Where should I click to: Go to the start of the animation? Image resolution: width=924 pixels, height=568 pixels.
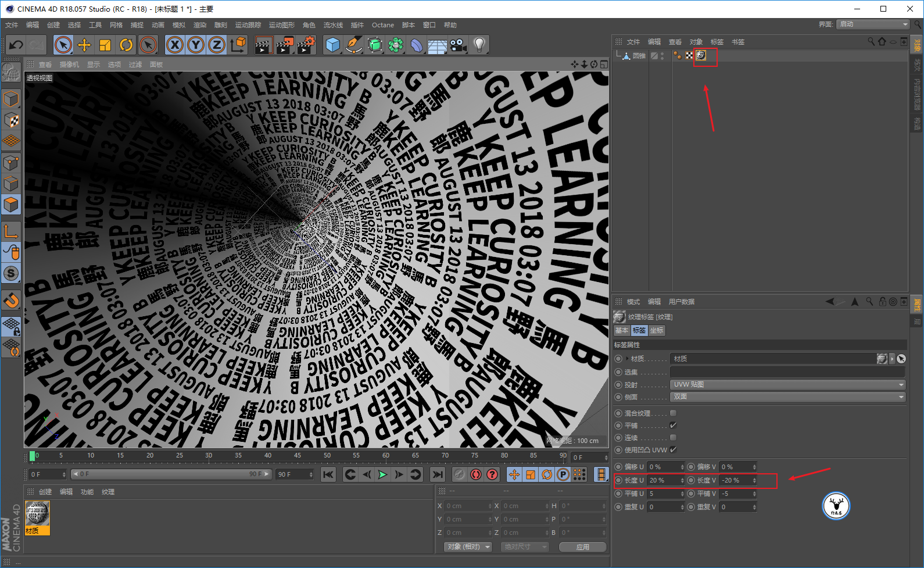pyautogui.click(x=328, y=474)
